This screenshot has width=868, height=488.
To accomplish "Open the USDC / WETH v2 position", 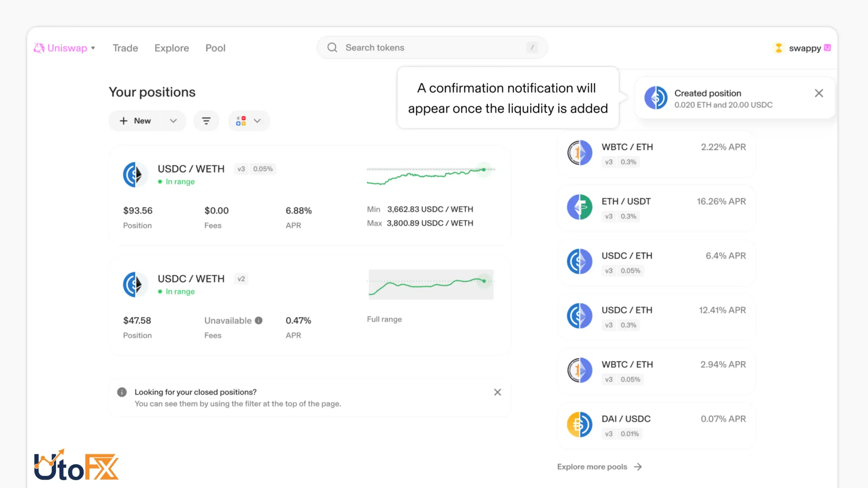I will [310, 306].
